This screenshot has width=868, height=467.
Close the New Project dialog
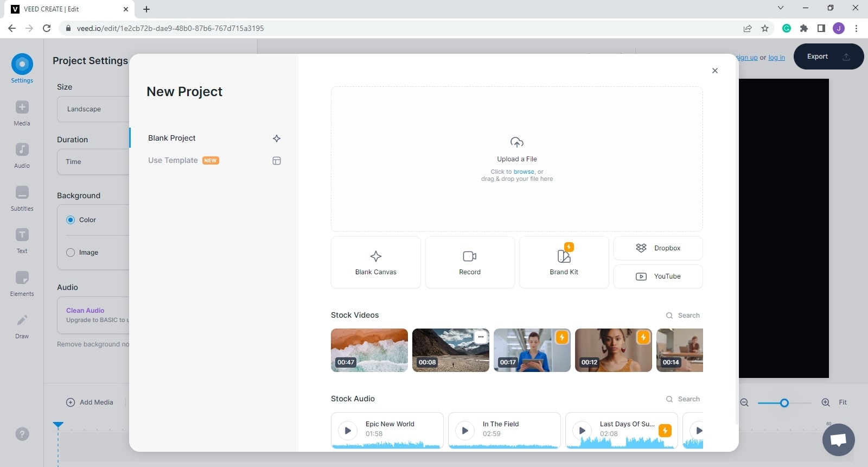tap(715, 71)
